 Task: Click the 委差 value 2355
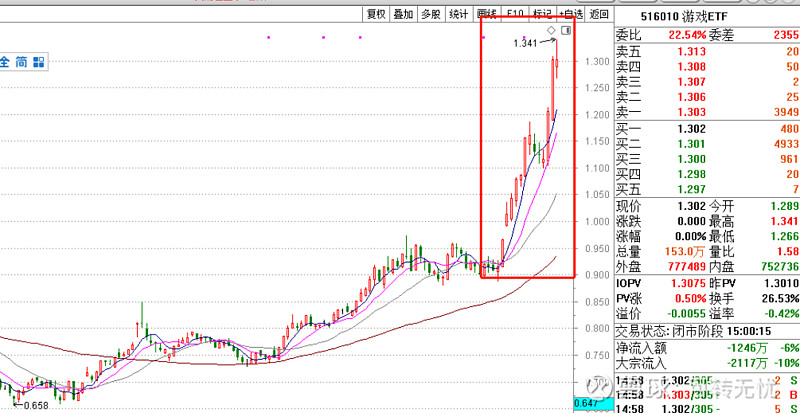[786, 35]
